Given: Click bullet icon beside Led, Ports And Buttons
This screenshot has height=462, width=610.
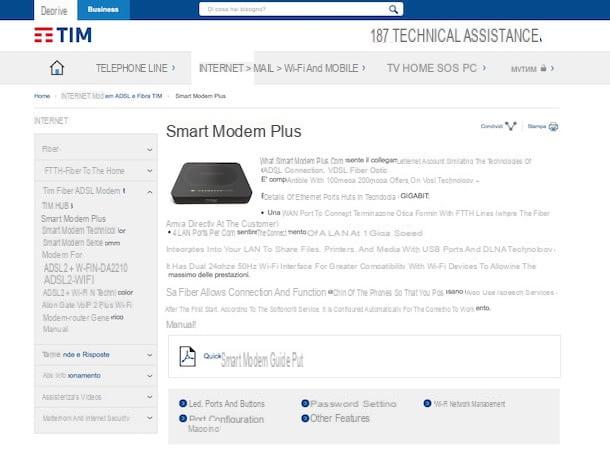Looking at the screenshot, I should tap(183, 403).
